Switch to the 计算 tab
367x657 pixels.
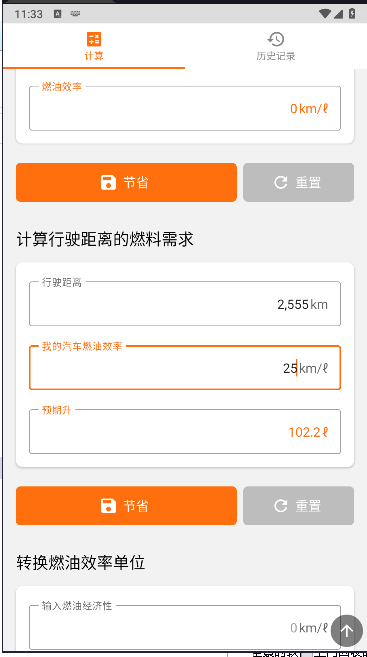pos(94,46)
